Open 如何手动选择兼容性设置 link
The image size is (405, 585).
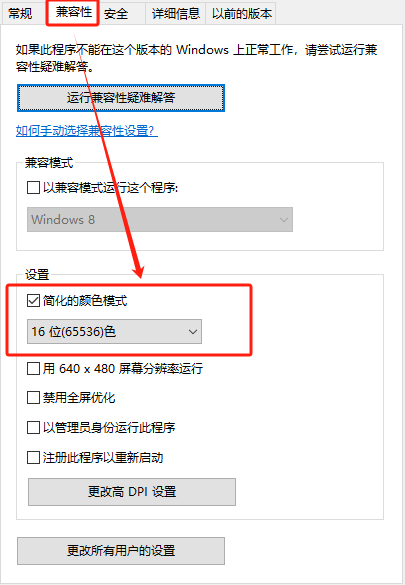(x=87, y=131)
